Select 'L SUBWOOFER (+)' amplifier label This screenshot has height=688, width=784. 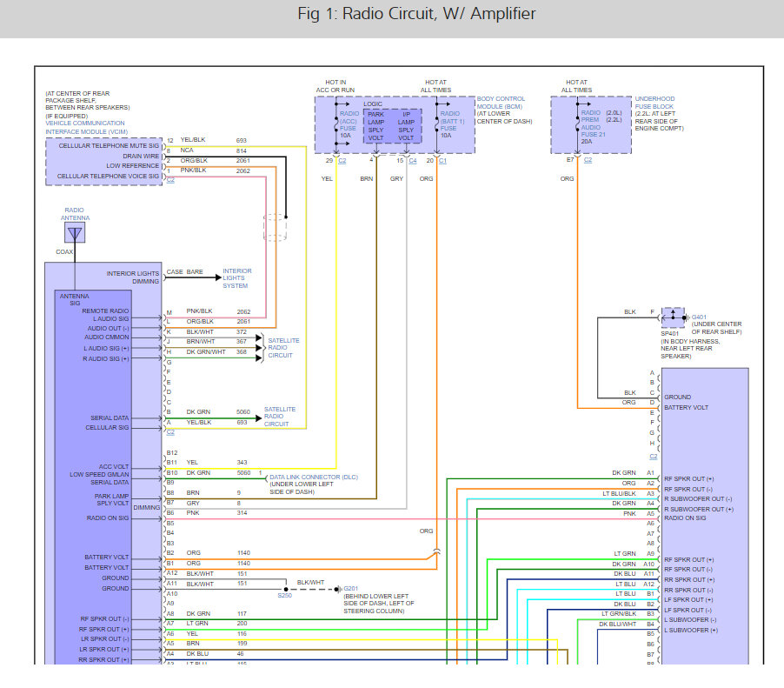point(690,631)
